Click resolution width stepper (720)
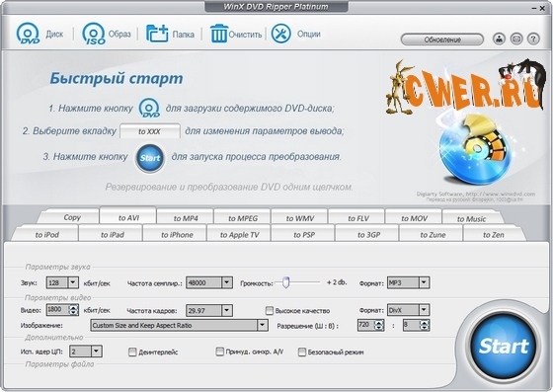 click(370, 325)
